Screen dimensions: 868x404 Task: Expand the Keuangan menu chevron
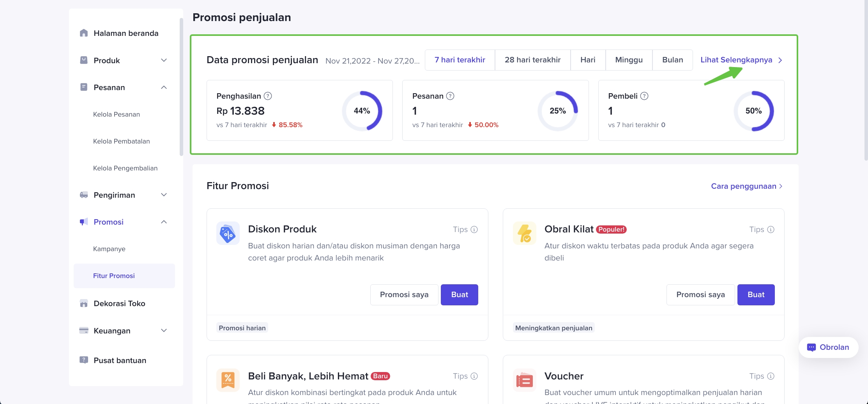tap(164, 331)
